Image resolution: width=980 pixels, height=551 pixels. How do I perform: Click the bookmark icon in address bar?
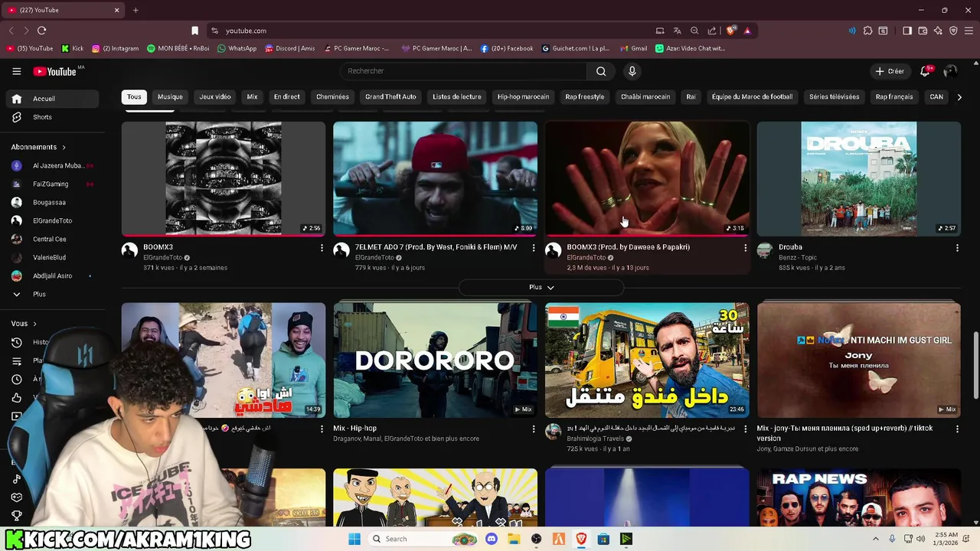tap(194, 31)
